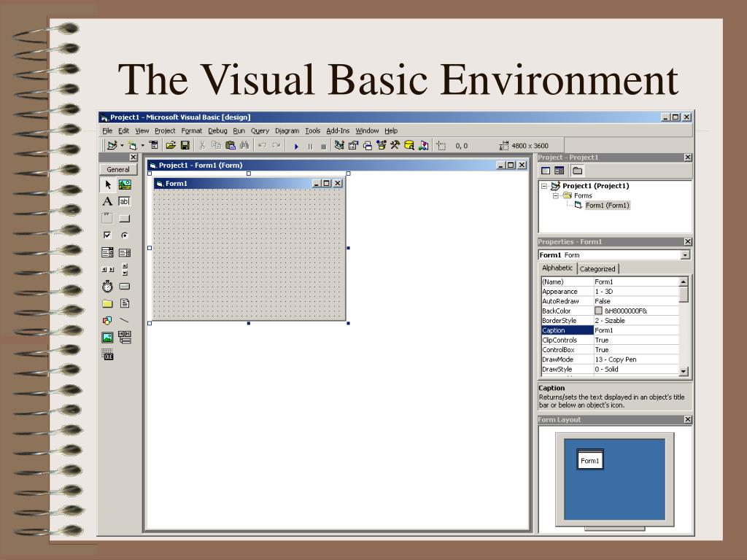Click the Break pause toolbar button

coord(310,146)
